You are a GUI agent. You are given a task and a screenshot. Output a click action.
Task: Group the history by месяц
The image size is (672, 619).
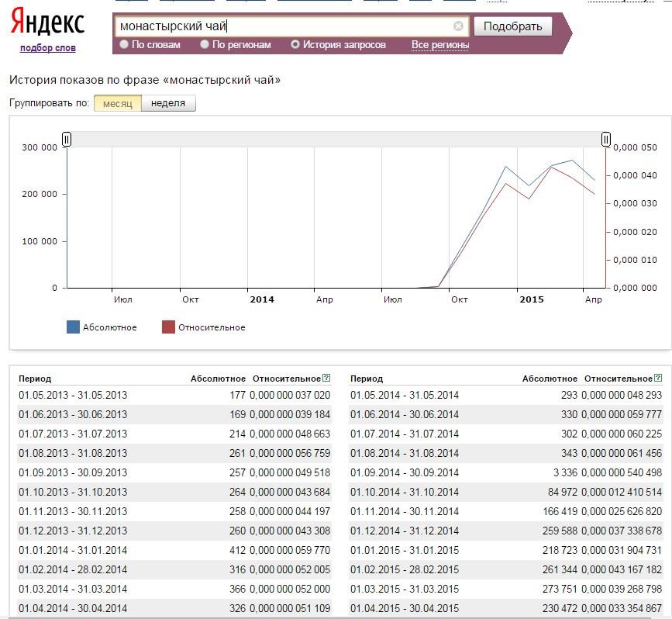pyautogui.click(x=118, y=103)
